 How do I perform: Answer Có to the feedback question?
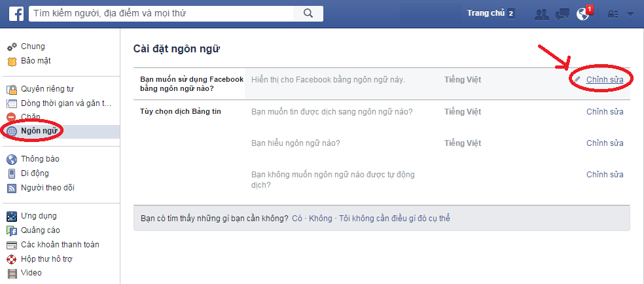pyautogui.click(x=297, y=219)
